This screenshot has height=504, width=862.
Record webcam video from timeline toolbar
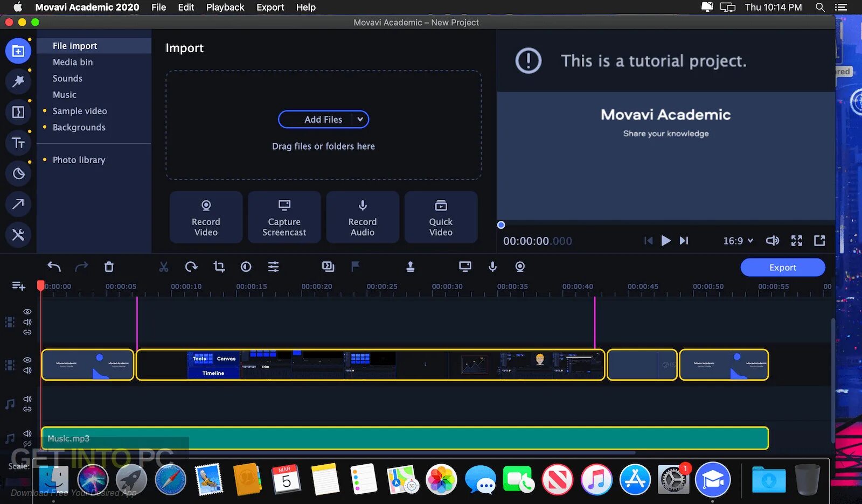coord(520,267)
